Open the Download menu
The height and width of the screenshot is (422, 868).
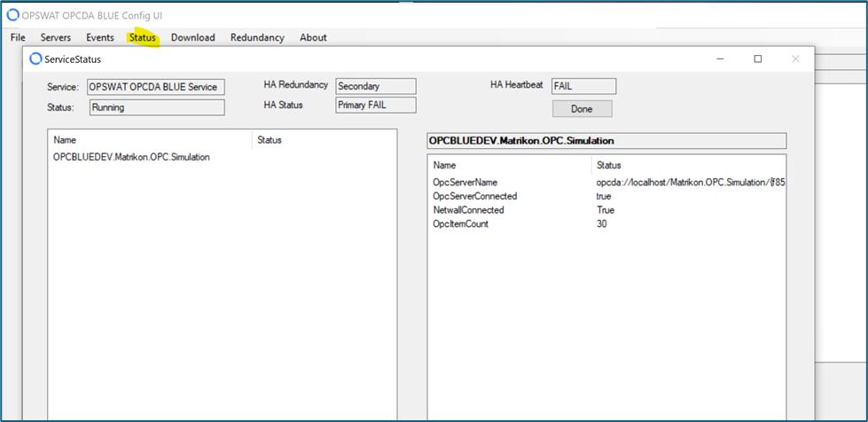[192, 37]
